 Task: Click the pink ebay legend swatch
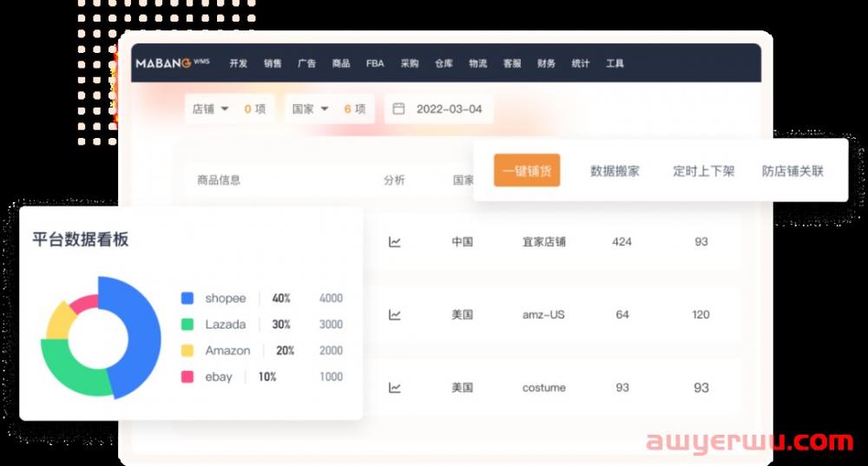point(187,377)
